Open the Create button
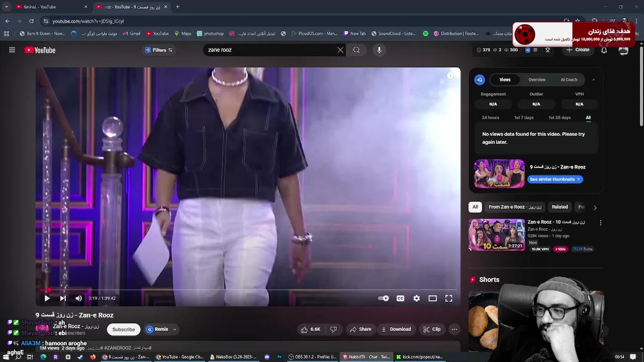This screenshot has height=362, width=644. point(578,50)
